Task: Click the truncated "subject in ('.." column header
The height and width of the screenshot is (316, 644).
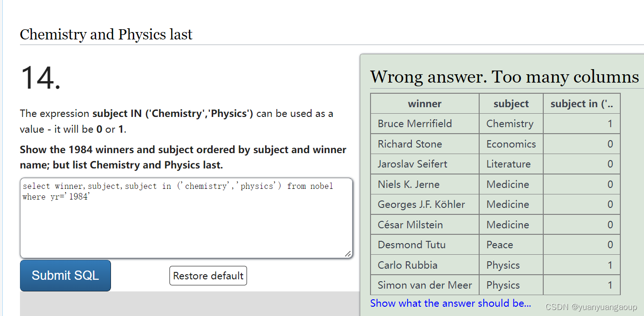Action: point(581,103)
